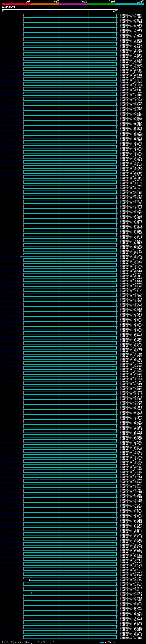Click the hit label UniRef100_P10878

(x=131, y=291)
